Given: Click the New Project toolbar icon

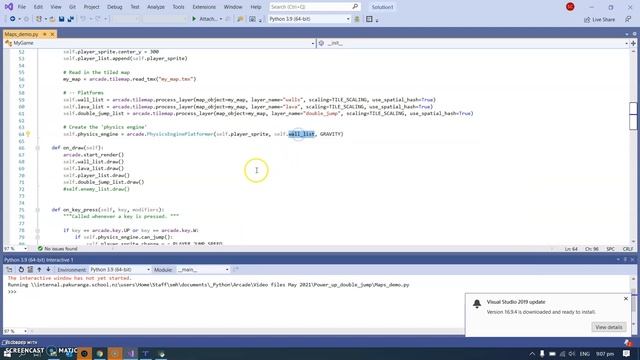Looking at the screenshot, I should 39,19.
